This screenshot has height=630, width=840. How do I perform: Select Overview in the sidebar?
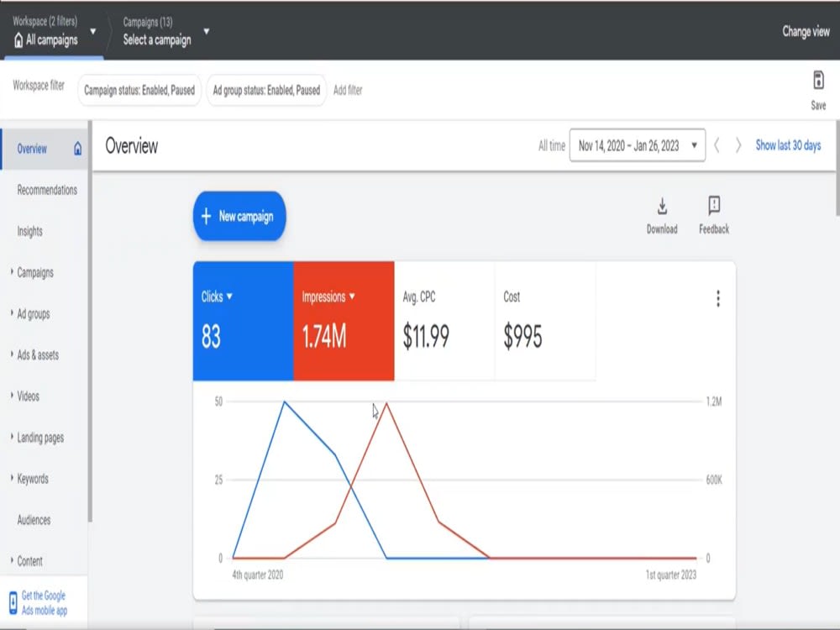44,149
